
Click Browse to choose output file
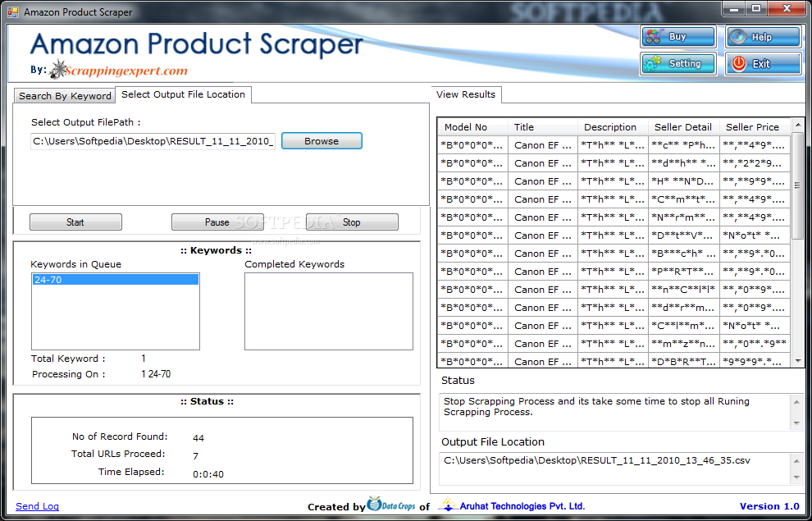322,141
